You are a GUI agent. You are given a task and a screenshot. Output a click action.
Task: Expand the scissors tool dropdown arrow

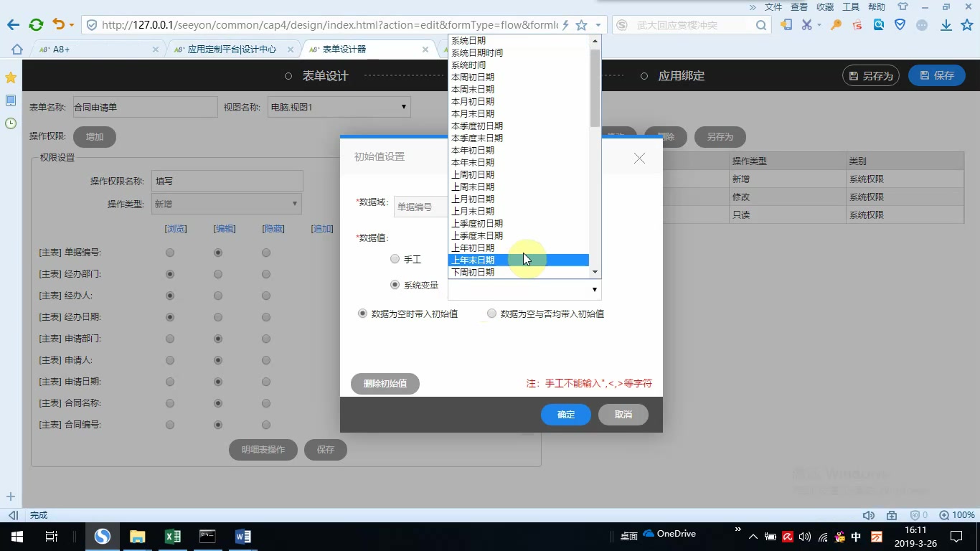pyautogui.click(x=819, y=25)
